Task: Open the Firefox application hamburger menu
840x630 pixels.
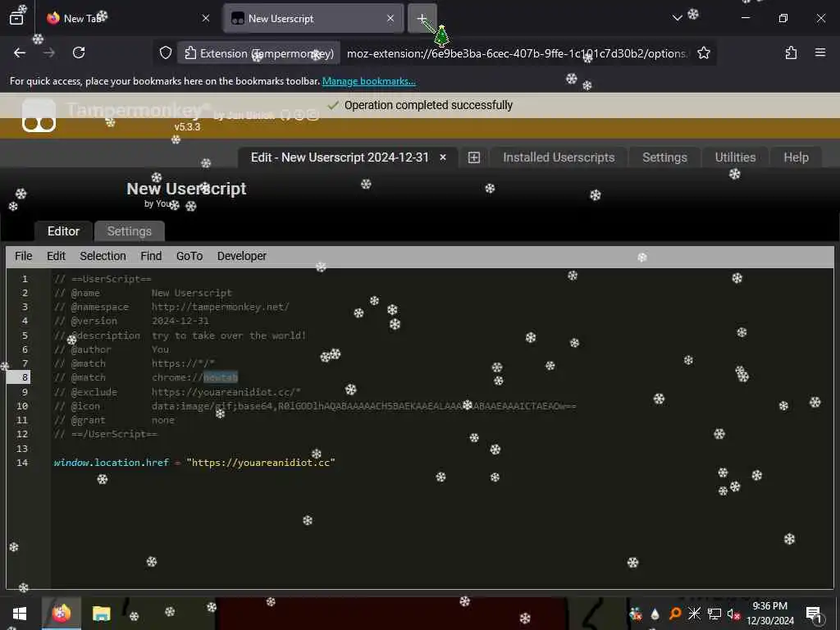Action: pyautogui.click(x=820, y=53)
